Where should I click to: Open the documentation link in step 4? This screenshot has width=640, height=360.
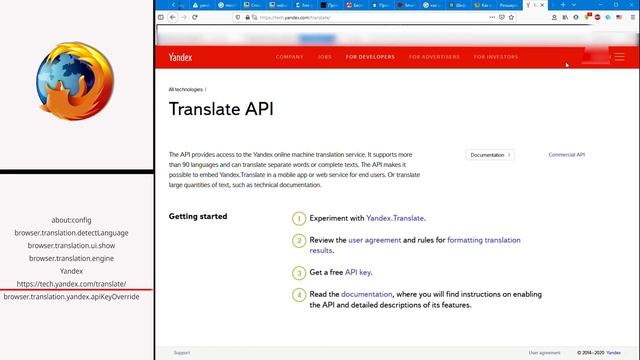pos(367,294)
